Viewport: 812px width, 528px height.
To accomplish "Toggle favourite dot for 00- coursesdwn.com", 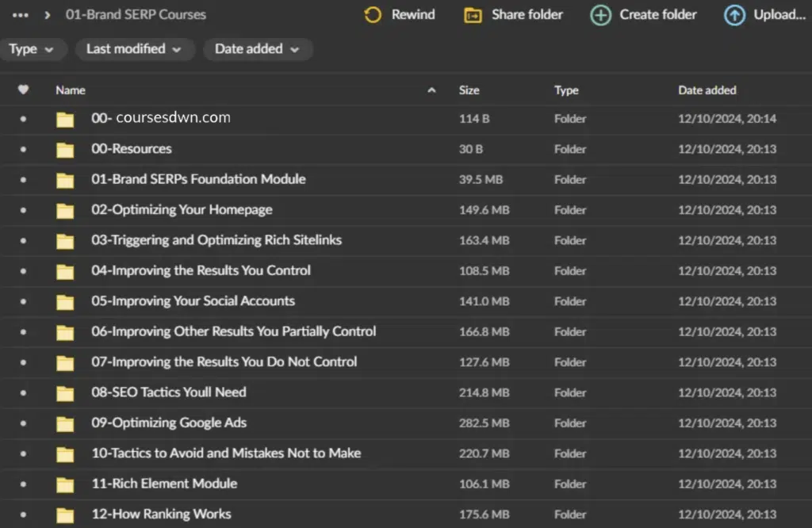I will pos(23,119).
